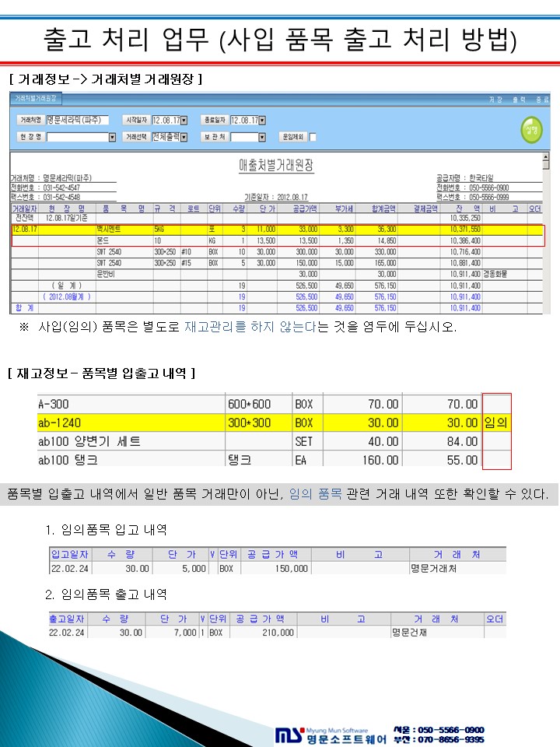Click the Myung Mun Software logo
This screenshot has height=747, width=560.
pyautogui.click(x=331, y=735)
